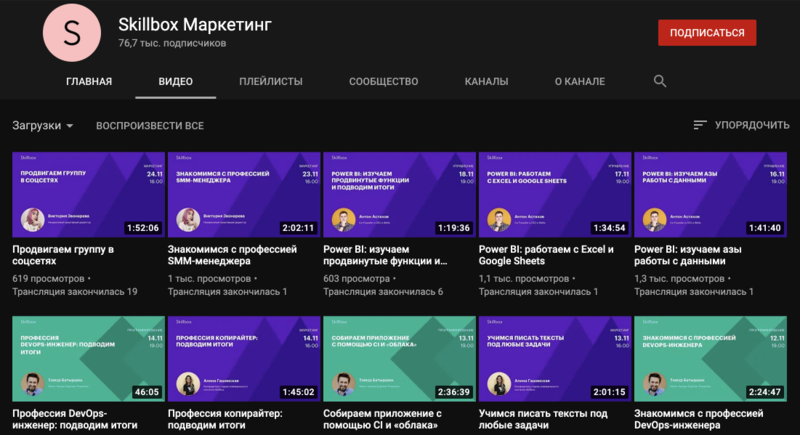
Task: Click the 1,3 тыс. просмотров text
Action: [679, 278]
